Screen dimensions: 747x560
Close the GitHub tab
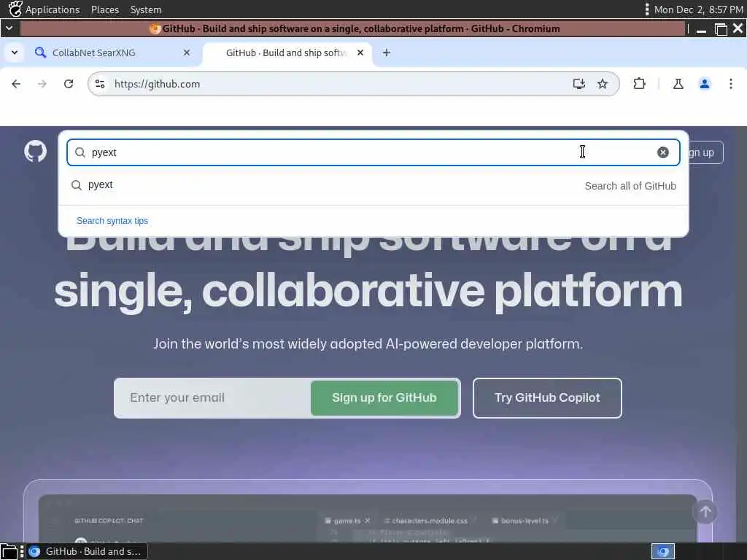coord(360,52)
